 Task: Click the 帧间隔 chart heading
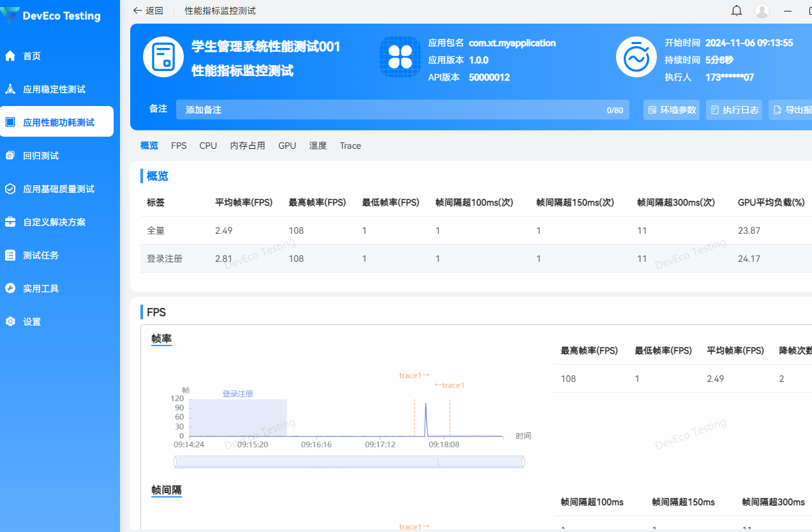point(167,490)
